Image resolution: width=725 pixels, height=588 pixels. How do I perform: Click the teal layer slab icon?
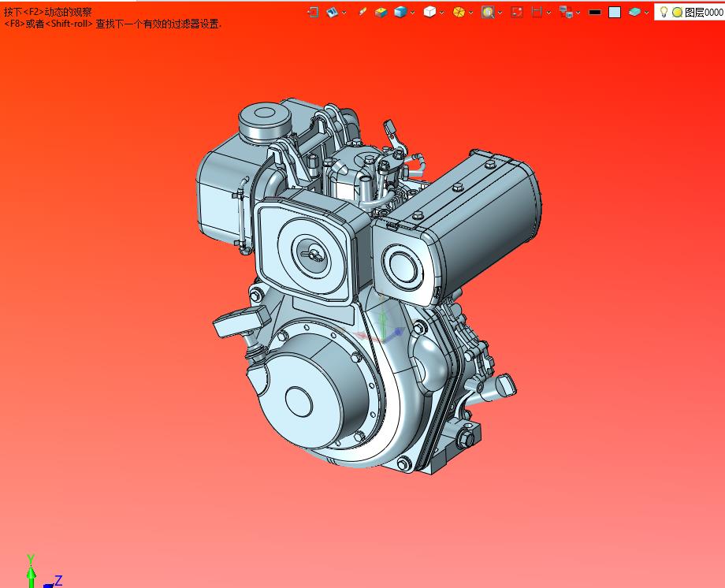pos(635,12)
